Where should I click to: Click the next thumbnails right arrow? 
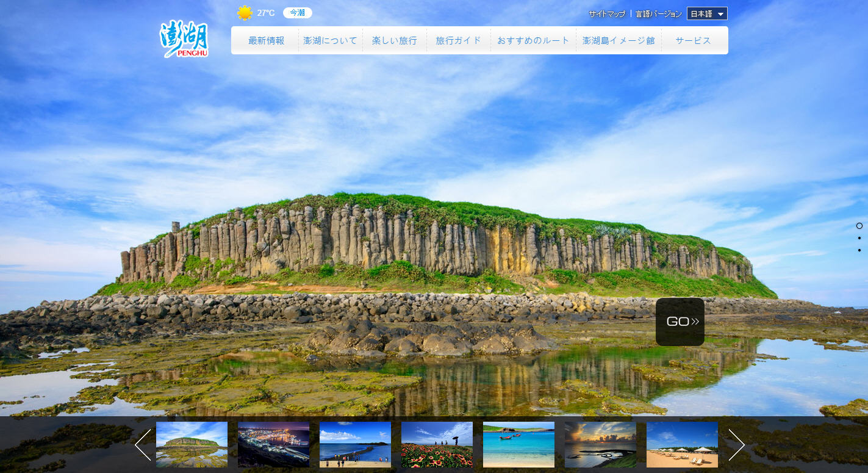[736, 445]
